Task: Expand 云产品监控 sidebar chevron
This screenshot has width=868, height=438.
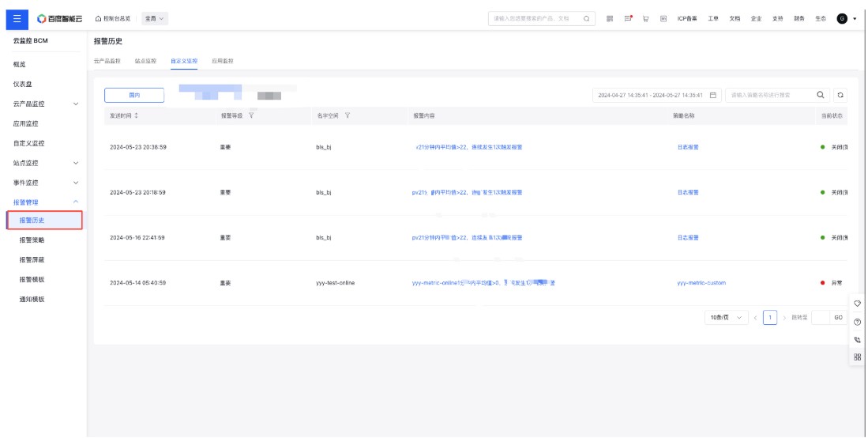Action: pos(76,104)
